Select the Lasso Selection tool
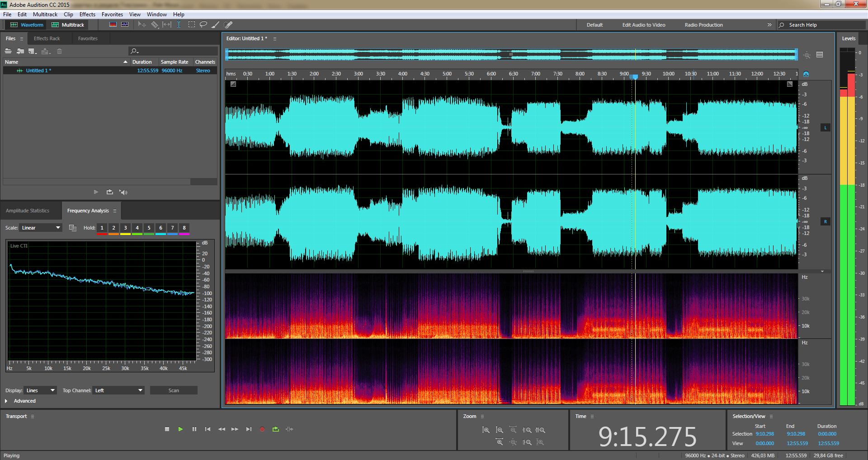The height and width of the screenshot is (460, 868). pos(203,25)
